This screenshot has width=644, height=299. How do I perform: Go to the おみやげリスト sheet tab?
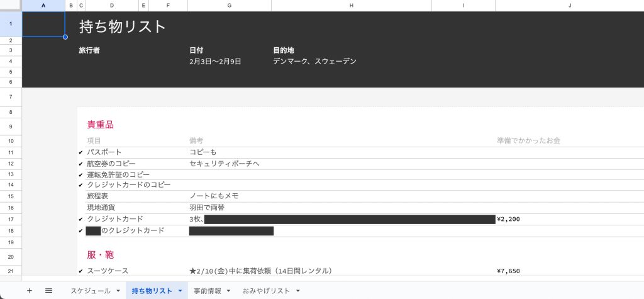tap(266, 291)
